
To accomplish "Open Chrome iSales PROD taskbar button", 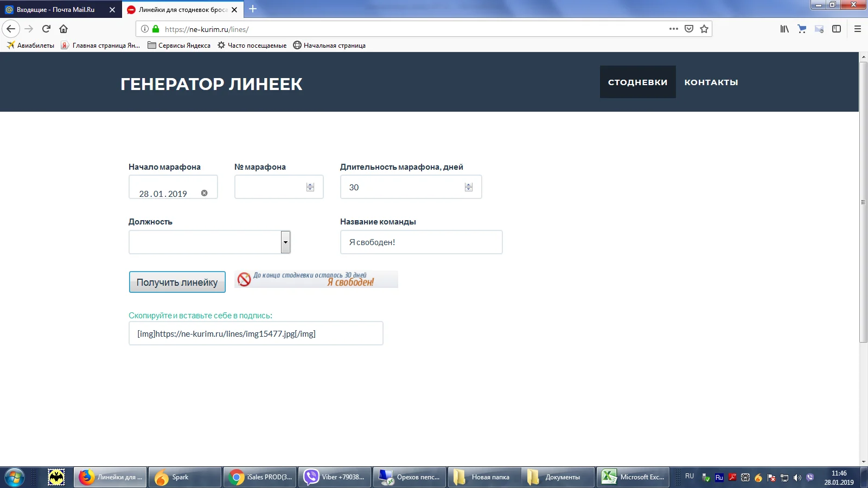I will tap(260, 477).
